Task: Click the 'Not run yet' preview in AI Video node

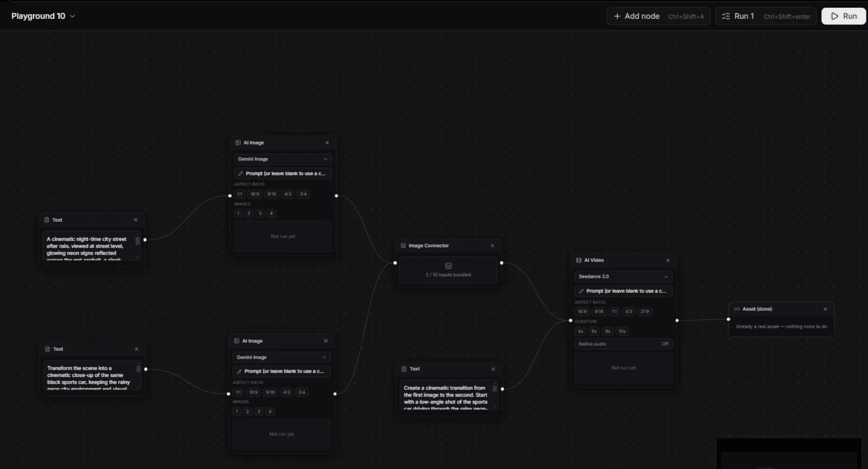Action: [624, 368]
